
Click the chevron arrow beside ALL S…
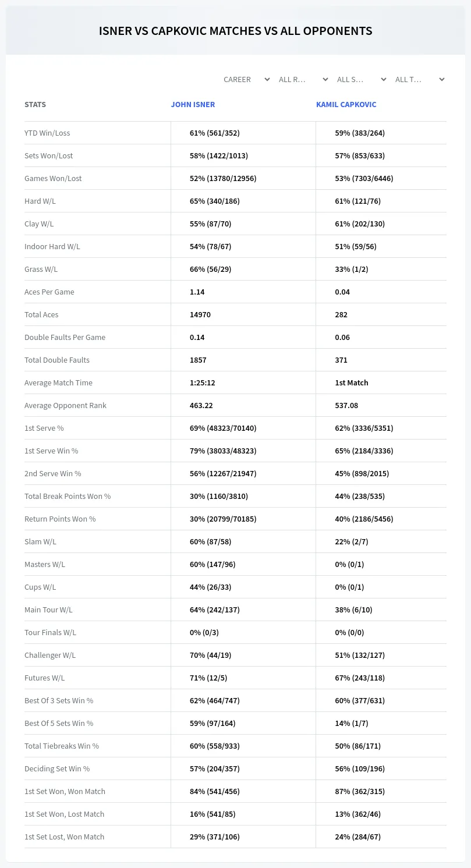[x=384, y=79]
